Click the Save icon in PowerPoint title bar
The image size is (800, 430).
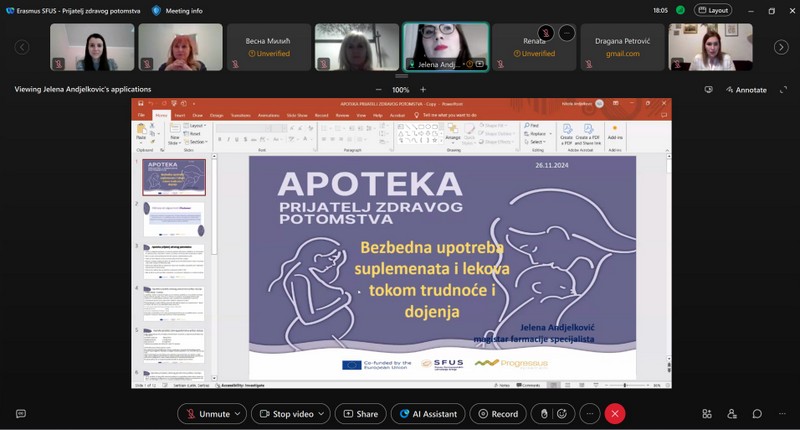coord(140,103)
